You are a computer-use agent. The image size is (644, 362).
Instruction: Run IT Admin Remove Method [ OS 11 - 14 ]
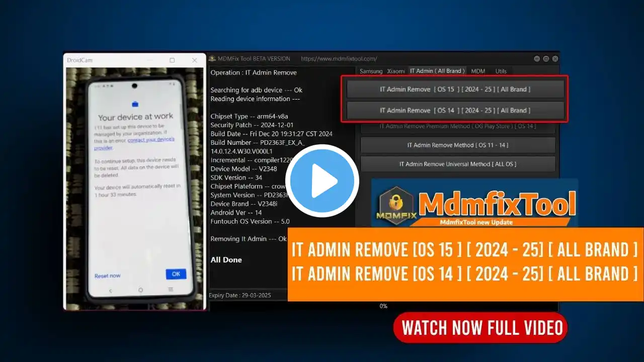[458, 145]
